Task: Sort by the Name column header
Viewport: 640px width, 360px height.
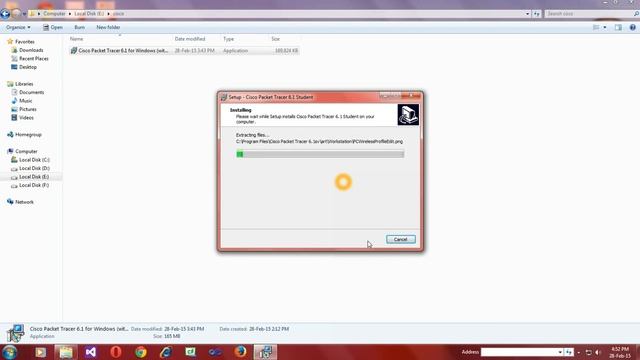Action: coord(76,39)
